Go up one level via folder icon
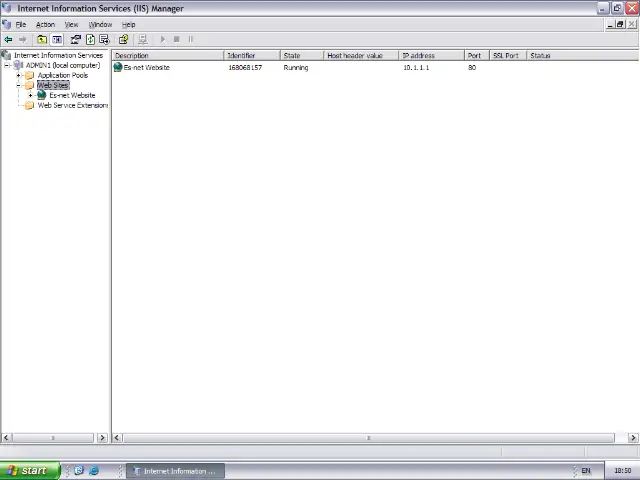 click(x=42, y=39)
